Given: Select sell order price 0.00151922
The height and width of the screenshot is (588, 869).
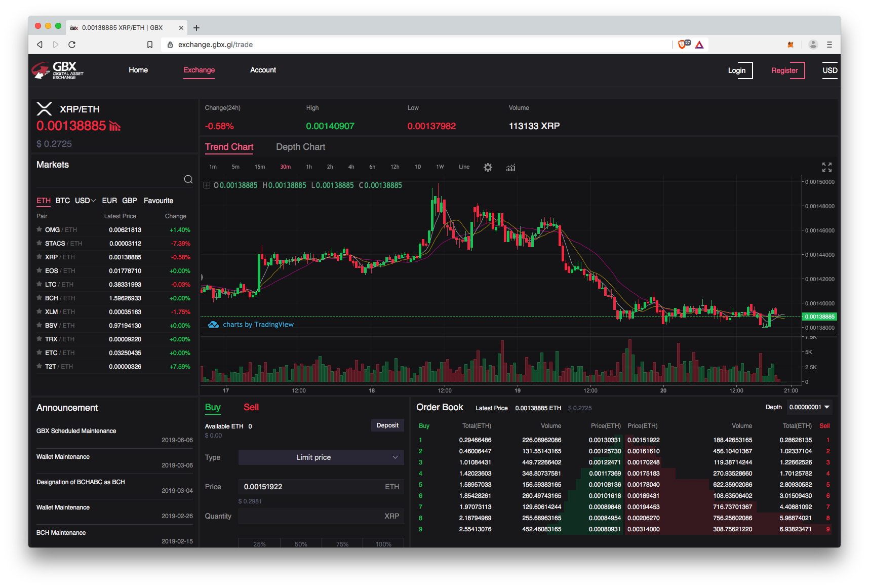Looking at the screenshot, I should (x=644, y=440).
